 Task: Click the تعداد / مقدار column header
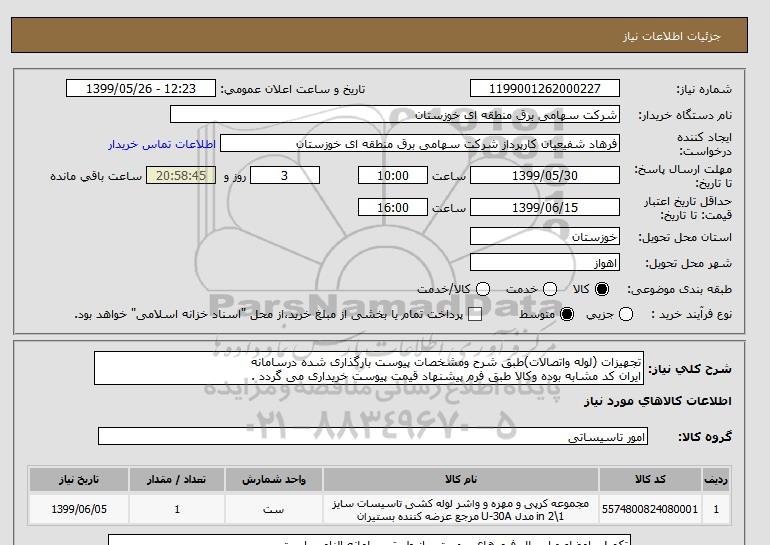click(177, 480)
